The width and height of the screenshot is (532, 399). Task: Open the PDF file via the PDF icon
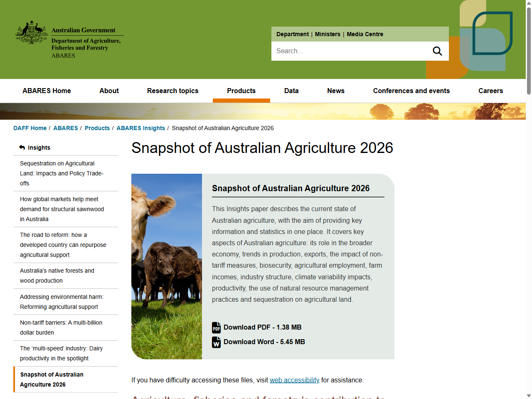point(216,328)
